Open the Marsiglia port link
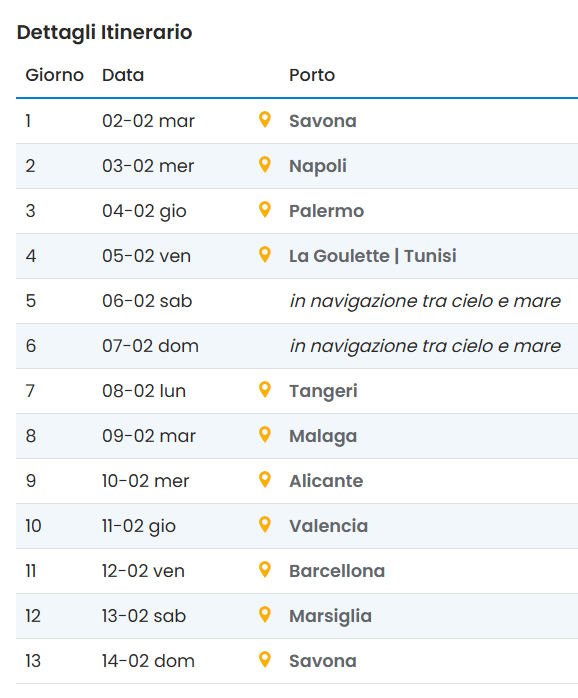 330,617
